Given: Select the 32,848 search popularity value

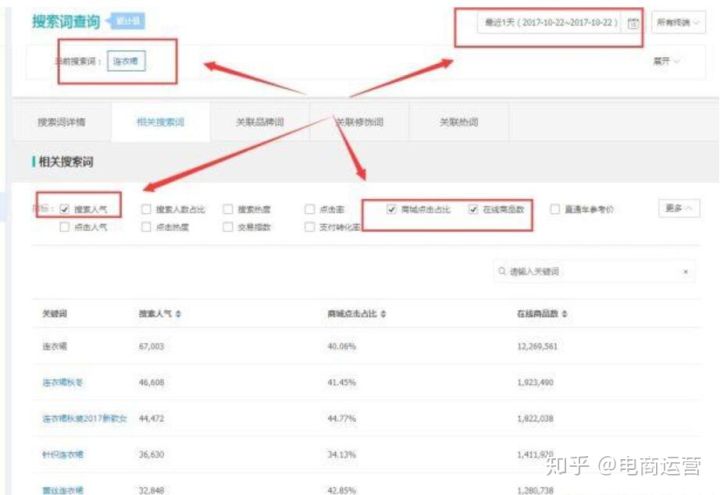Looking at the screenshot, I should click(x=152, y=490).
